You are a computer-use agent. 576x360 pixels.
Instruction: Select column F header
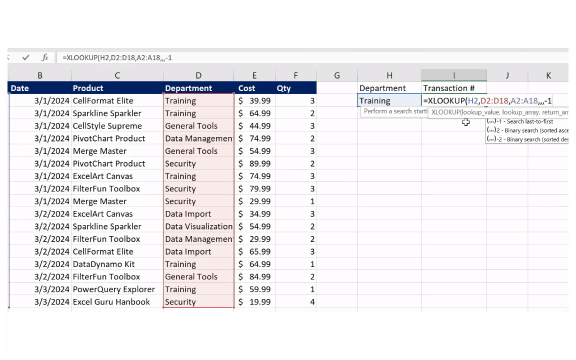296,75
